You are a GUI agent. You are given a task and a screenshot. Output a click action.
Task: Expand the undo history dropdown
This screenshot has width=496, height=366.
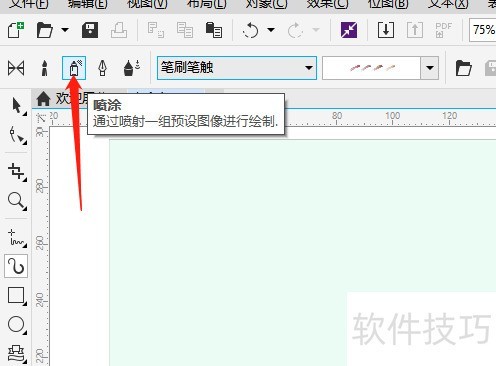[271, 30]
